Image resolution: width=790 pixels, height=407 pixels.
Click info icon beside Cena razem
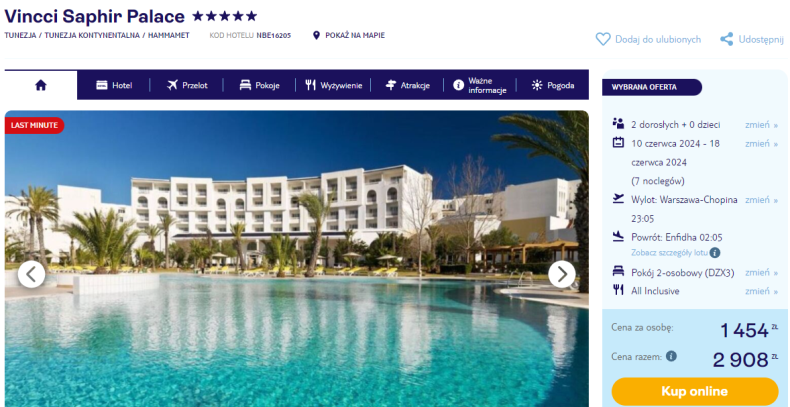pyautogui.click(x=671, y=356)
